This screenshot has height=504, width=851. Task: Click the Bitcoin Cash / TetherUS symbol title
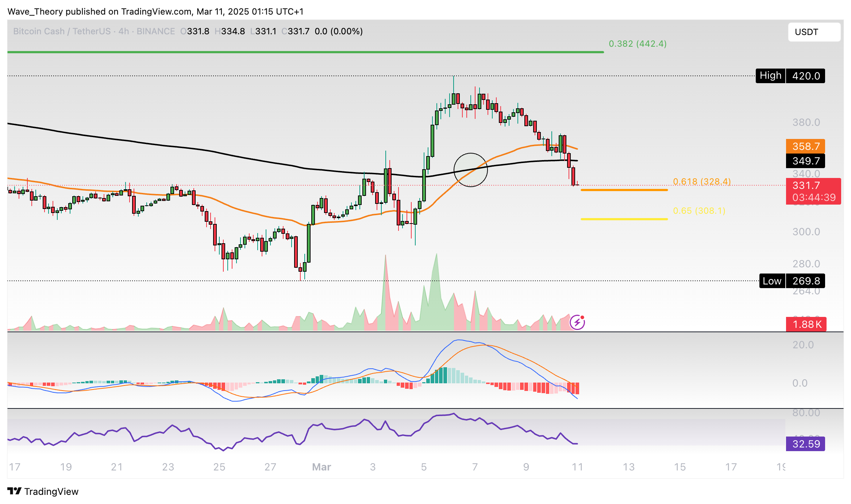coord(62,31)
